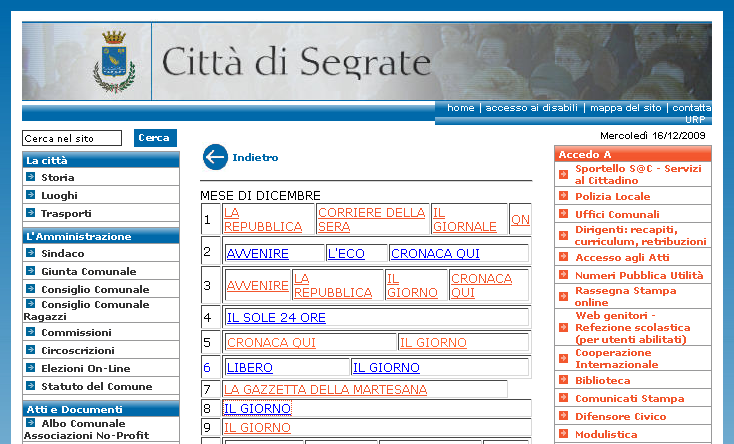
Task: Open the Consiglio Comunale Ragazzi menu link
Action: click(x=87, y=310)
